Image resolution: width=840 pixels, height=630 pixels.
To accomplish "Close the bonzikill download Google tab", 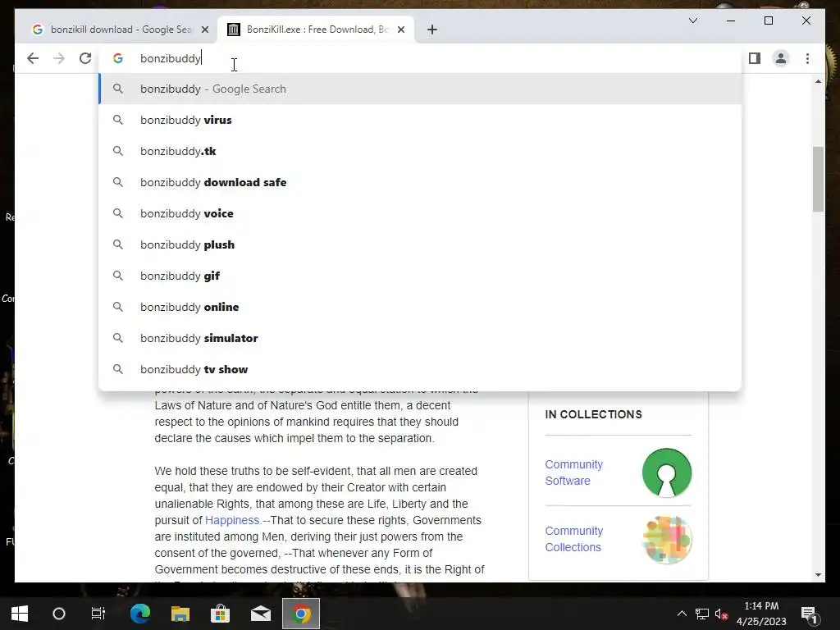I will coord(204,30).
